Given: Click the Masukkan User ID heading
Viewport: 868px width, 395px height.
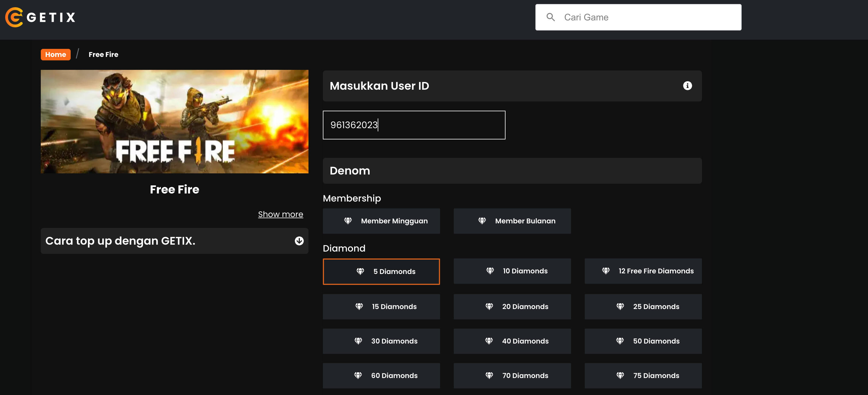Looking at the screenshot, I should tap(379, 86).
